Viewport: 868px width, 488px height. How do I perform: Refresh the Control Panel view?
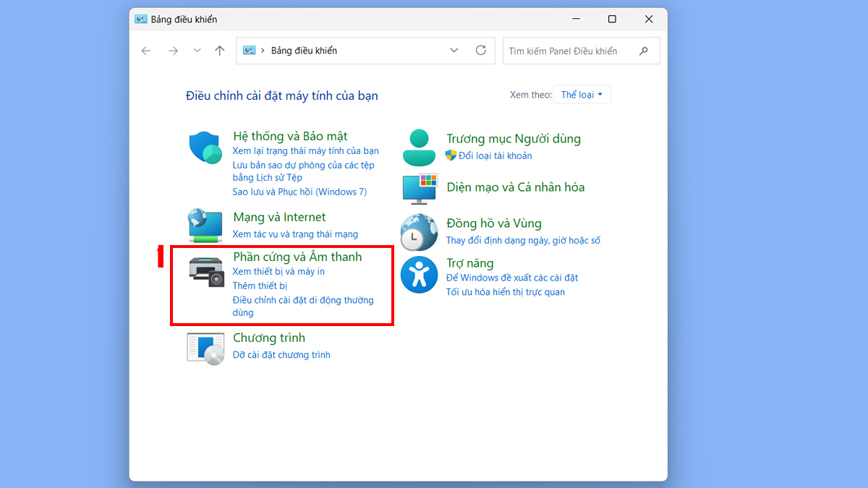pyautogui.click(x=481, y=51)
